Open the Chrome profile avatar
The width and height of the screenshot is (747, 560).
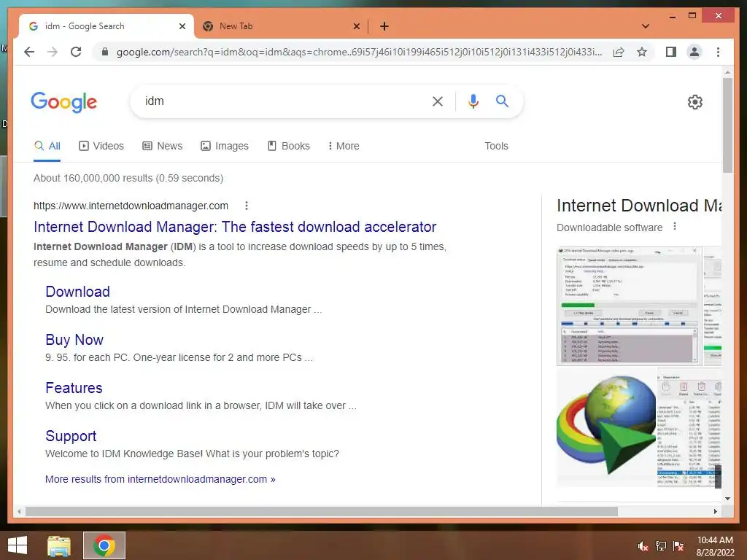click(694, 52)
